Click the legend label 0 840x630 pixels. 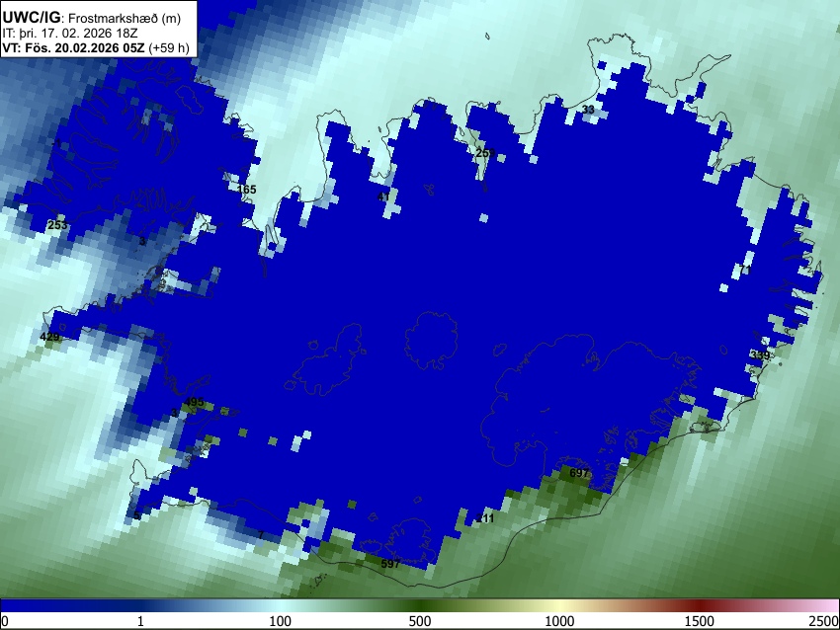point(5,621)
